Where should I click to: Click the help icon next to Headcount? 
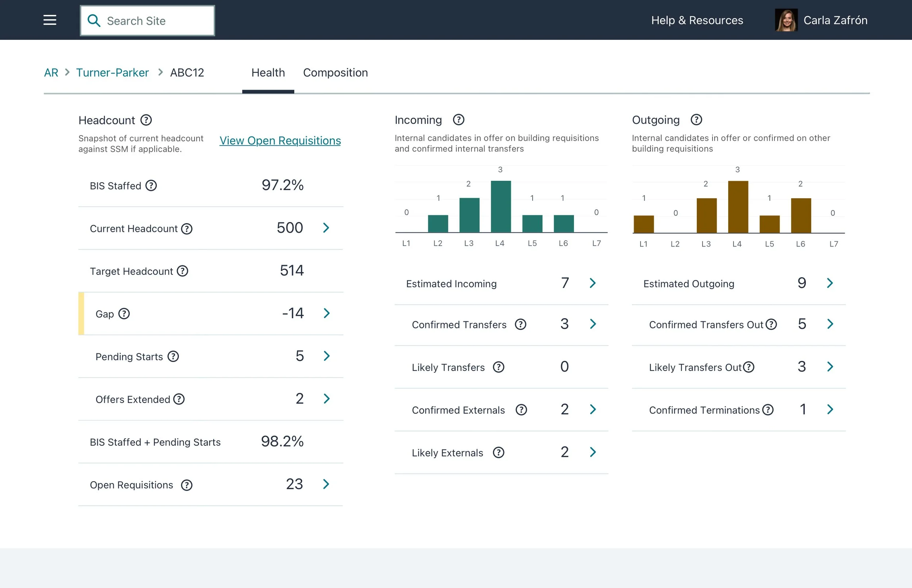[x=146, y=120]
